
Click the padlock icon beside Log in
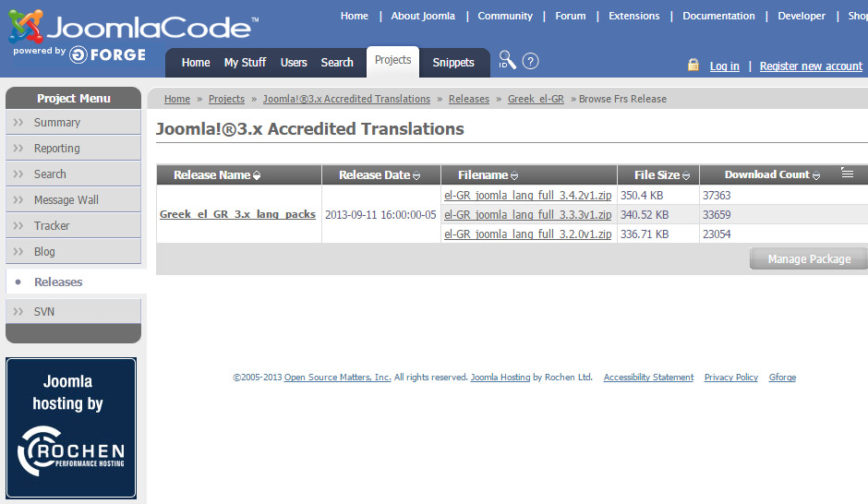[x=693, y=65]
